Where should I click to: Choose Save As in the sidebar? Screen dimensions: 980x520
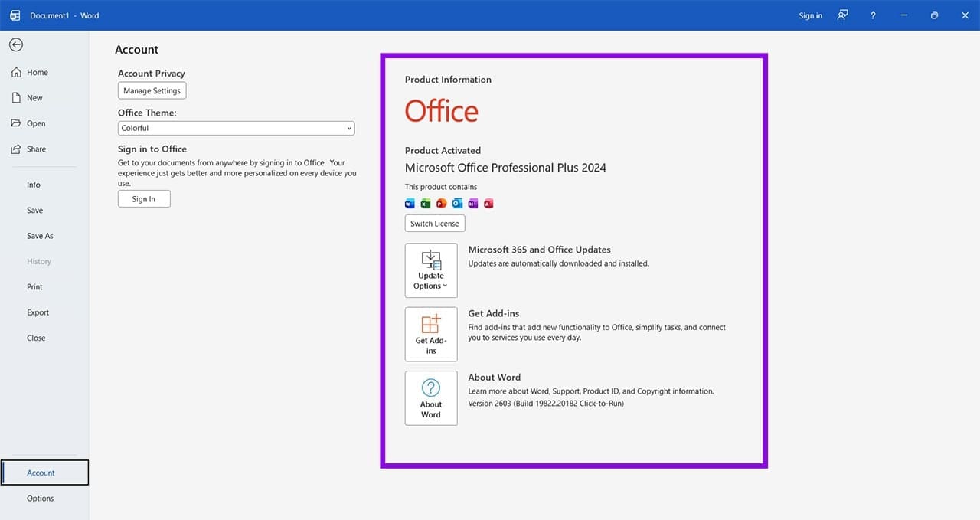pyautogui.click(x=40, y=236)
